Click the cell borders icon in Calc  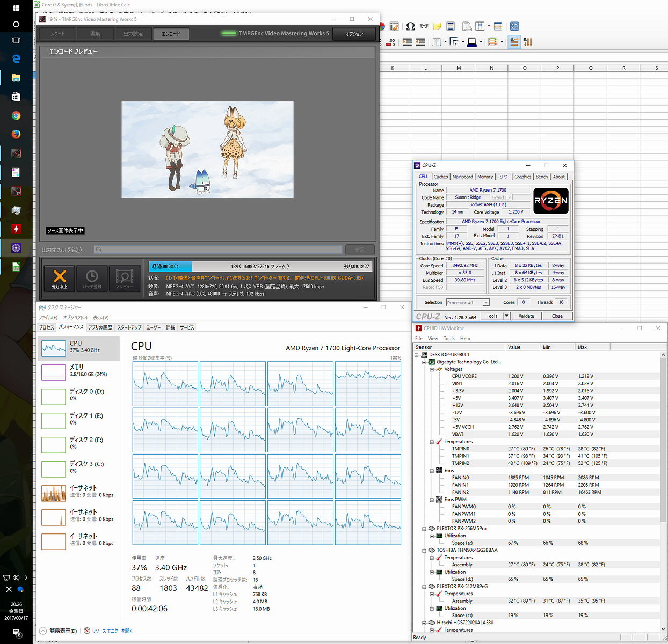click(437, 42)
